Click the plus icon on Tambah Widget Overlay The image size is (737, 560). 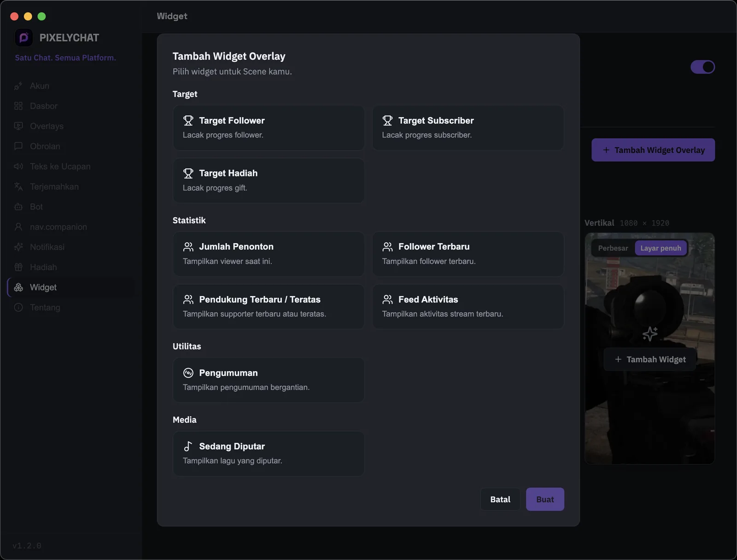click(606, 150)
